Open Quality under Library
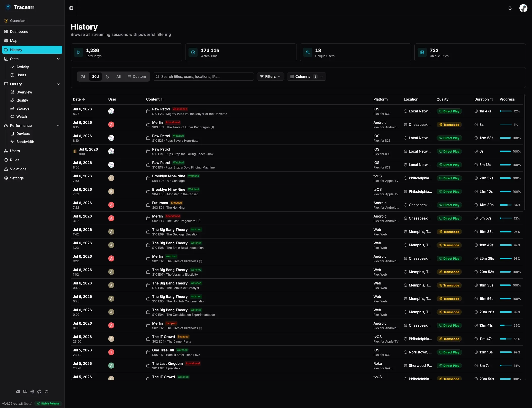Image resolution: width=532 pixels, height=408 pixels. point(35,100)
